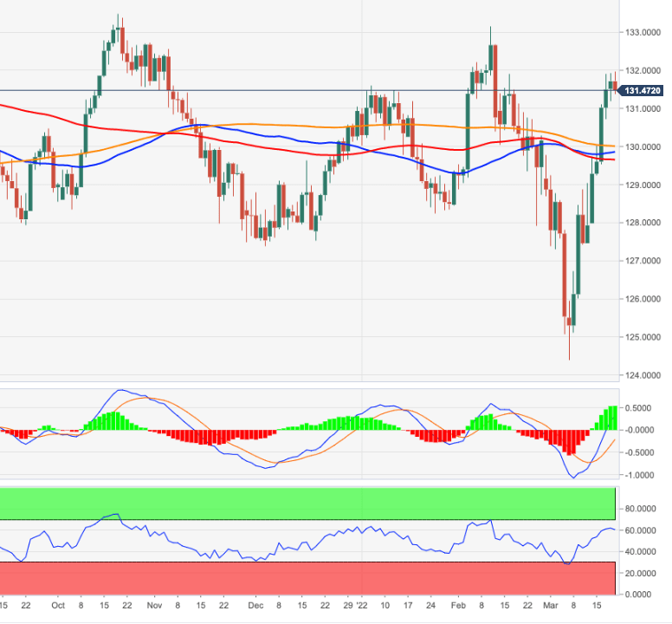Click the 124.0000 price axis label
This screenshot has height=624, width=672.
pos(643,375)
